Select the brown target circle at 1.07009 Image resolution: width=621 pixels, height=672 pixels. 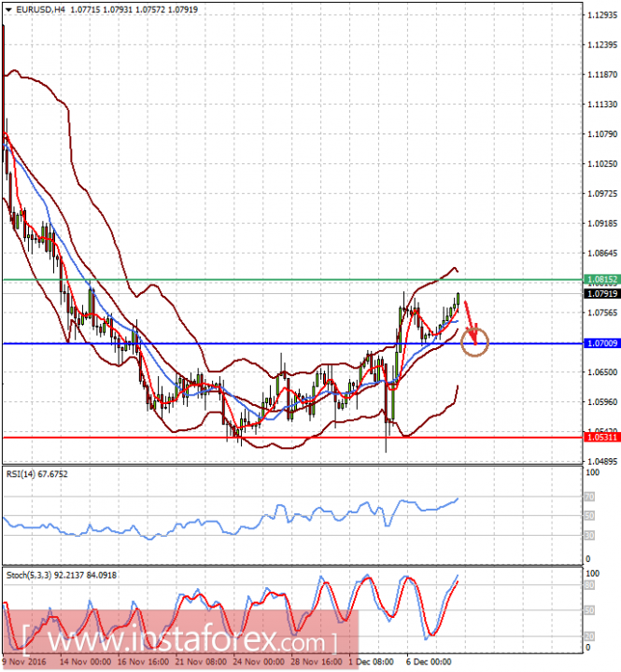click(474, 343)
